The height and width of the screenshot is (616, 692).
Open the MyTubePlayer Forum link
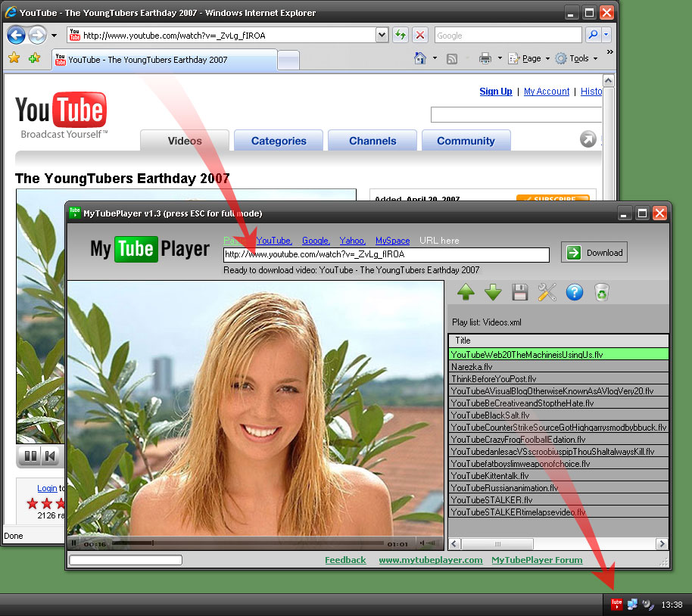click(x=537, y=560)
